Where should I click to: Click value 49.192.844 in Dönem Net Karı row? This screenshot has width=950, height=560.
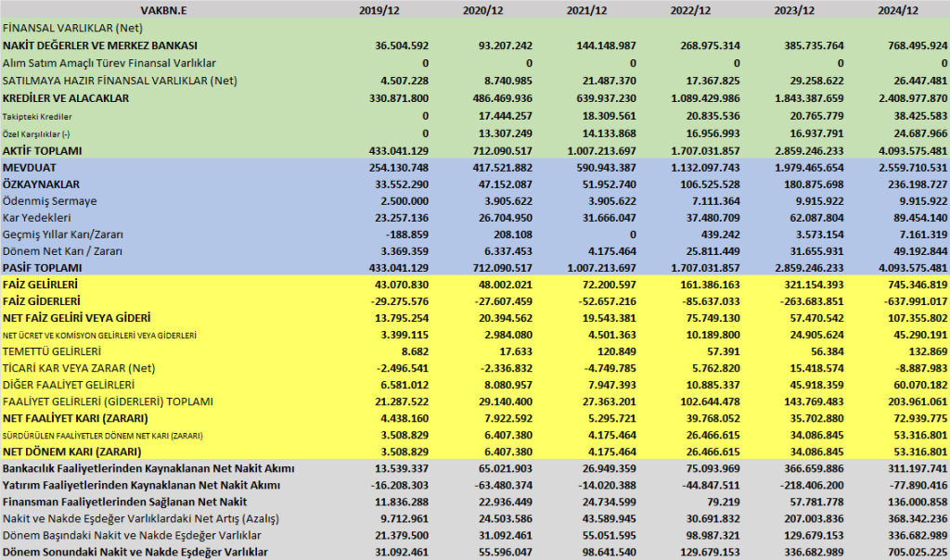[x=920, y=251]
